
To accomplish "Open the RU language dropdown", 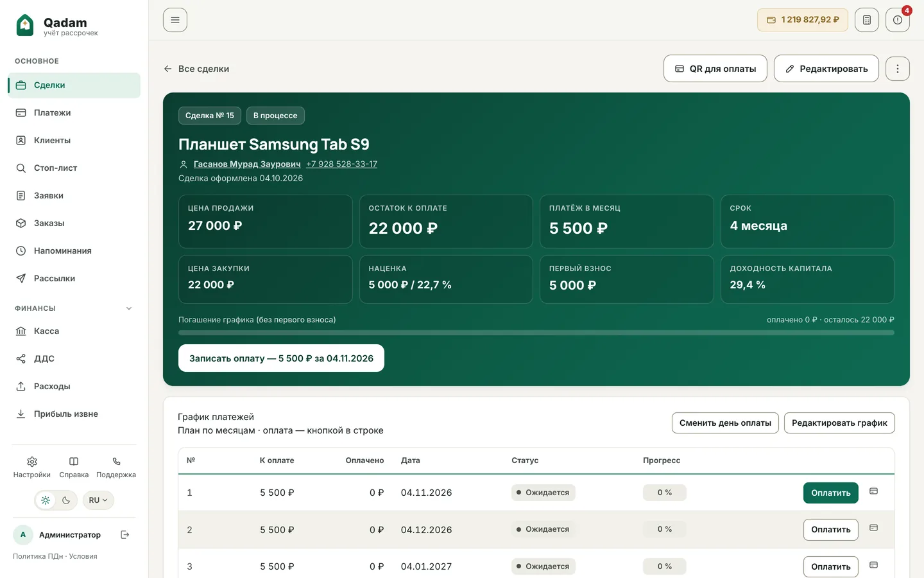I will tap(98, 500).
